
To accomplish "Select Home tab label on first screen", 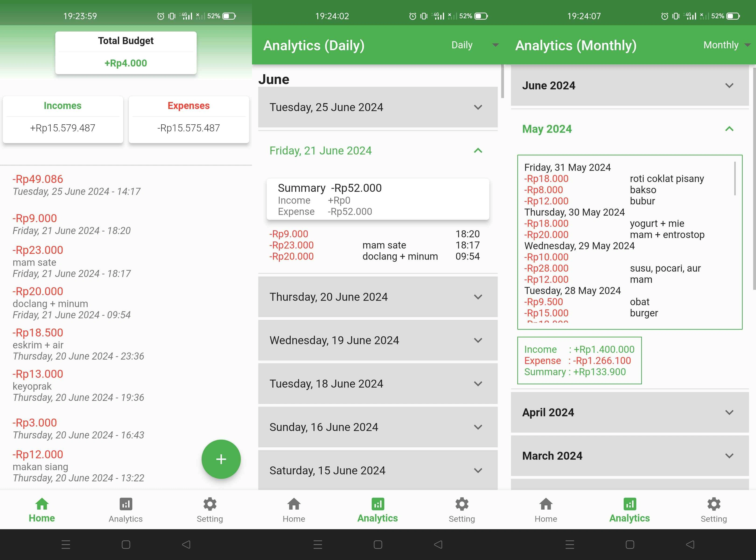I will tap(42, 518).
